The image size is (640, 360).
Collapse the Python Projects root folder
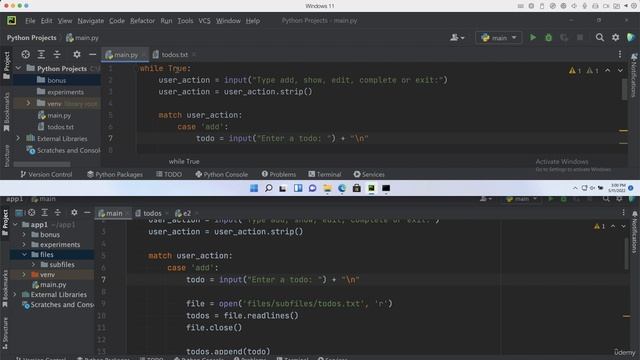point(18,68)
